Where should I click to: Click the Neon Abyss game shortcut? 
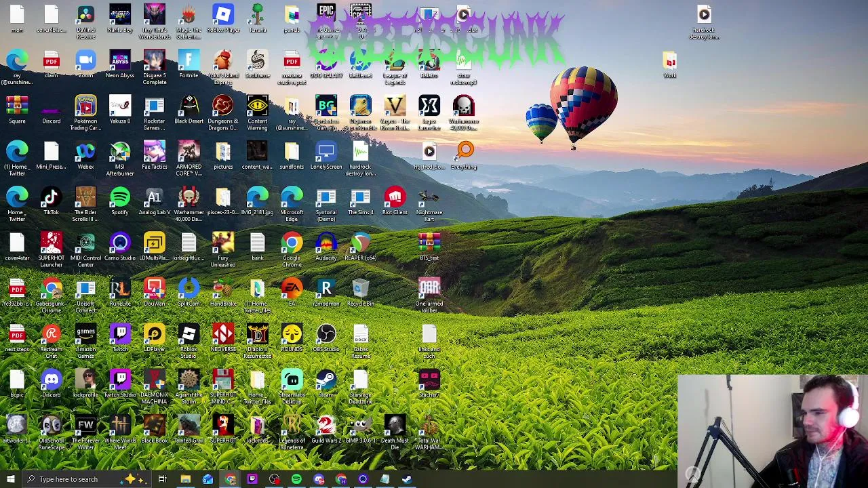click(120, 64)
